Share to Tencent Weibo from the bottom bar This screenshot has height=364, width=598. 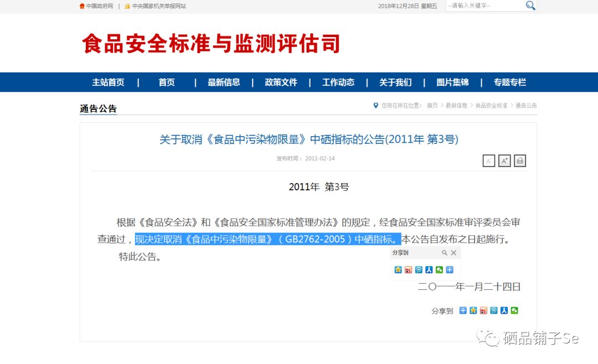pyautogui.click(x=494, y=311)
